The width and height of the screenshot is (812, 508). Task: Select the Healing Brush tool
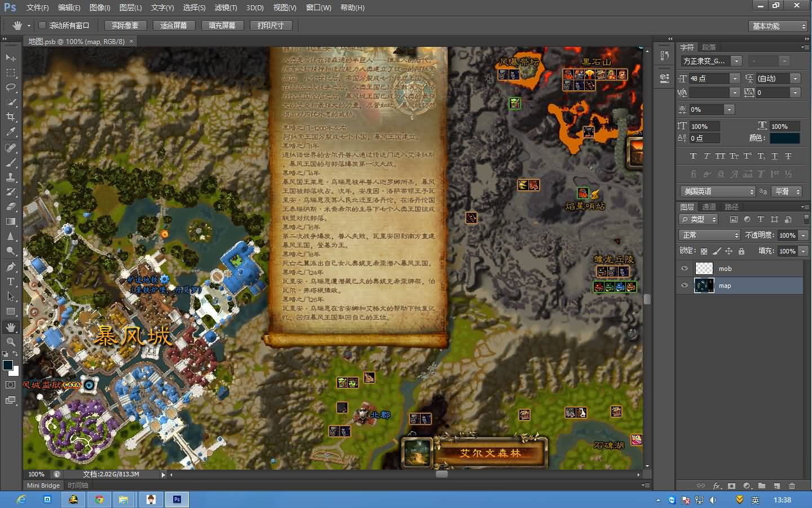pos(11,148)
